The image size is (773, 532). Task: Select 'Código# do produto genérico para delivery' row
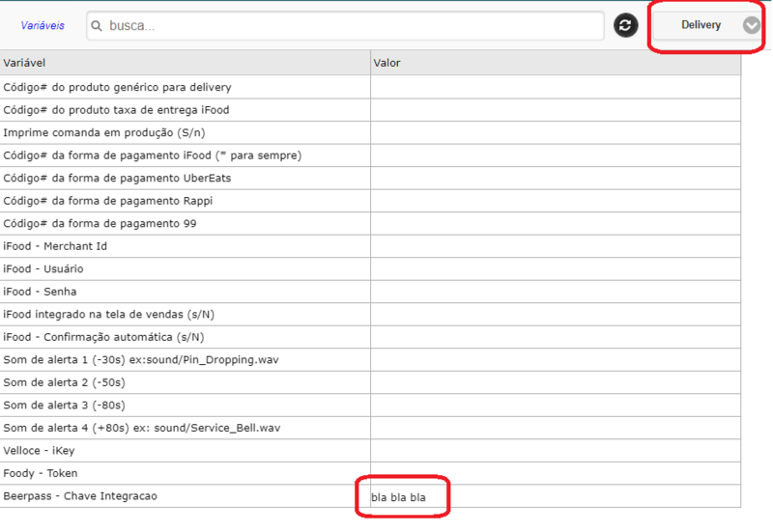tap(370, 87)
